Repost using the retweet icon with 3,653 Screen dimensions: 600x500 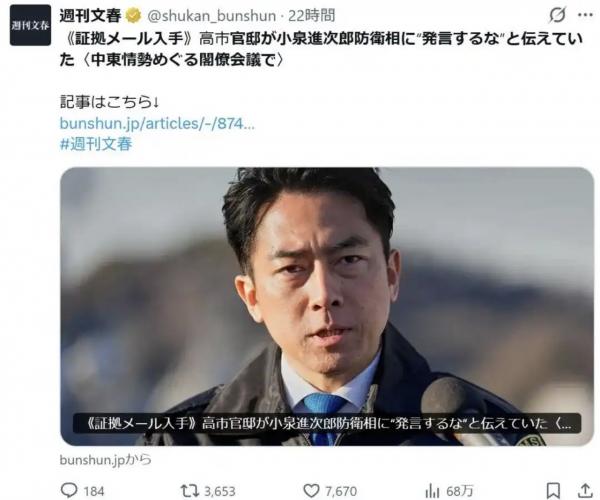tap(189, 490)
